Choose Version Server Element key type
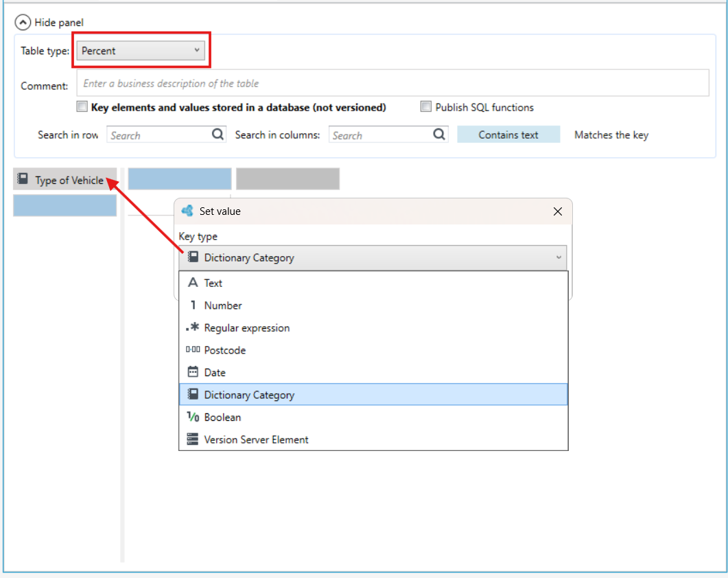 tap(373, 439)
